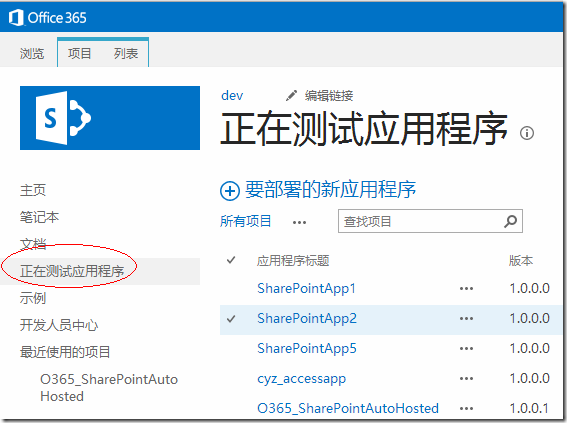
Task: Switch to the 列表 ribbon tab
Action: [x=126, y=54]
